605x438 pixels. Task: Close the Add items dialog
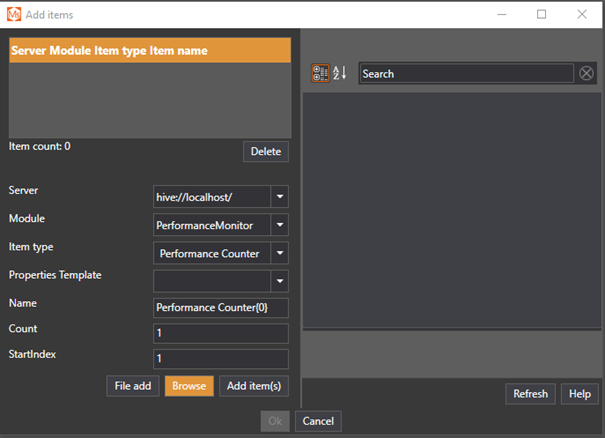pyautogui.click(x=582, y=15)
